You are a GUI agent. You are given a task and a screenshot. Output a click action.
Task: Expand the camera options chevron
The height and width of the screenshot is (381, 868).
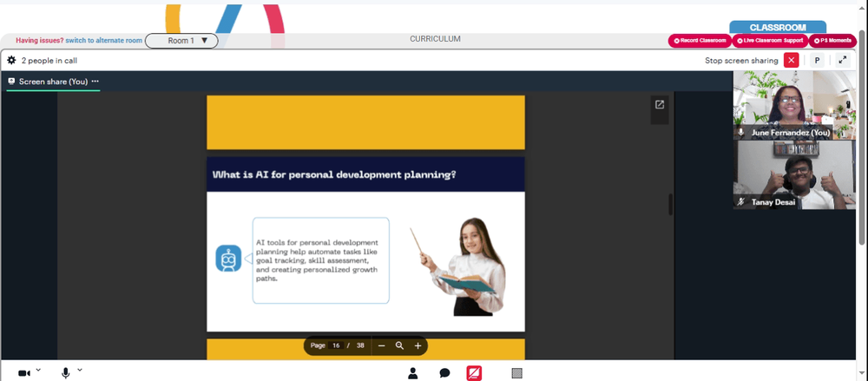pos(38,370)
